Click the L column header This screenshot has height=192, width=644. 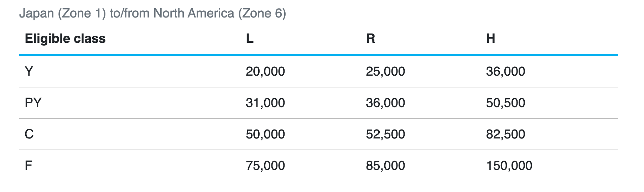(250, 39)
